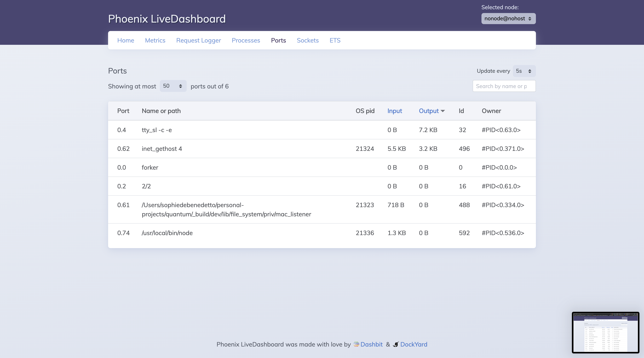This screenshot has width=644, height=358.
Task: Open the Metrics tab
Action: [x=155, y=40]
